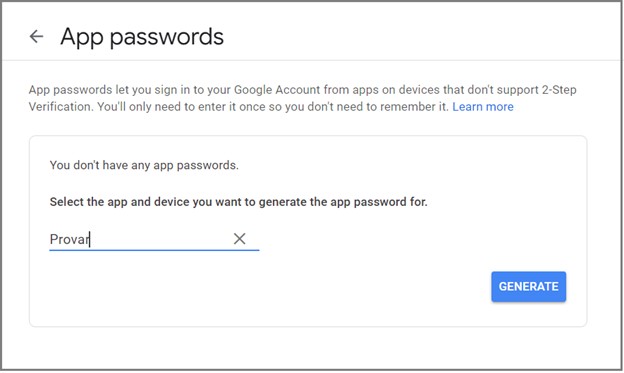Focus the Provar app name input field

point(154,239)
